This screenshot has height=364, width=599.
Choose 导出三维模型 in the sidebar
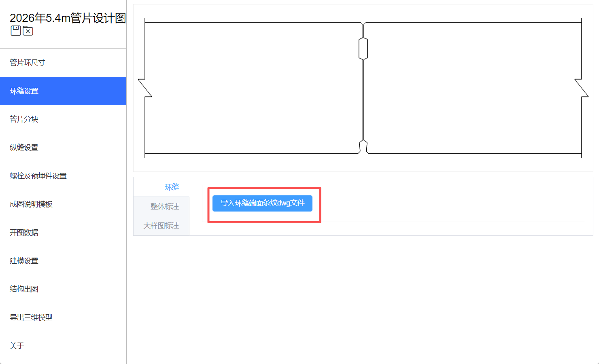31,317
